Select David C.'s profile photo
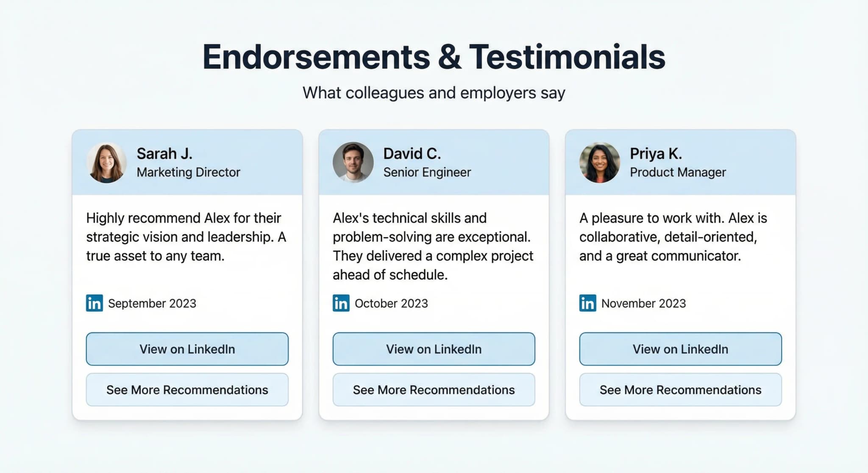 click(x=353, y=163)
